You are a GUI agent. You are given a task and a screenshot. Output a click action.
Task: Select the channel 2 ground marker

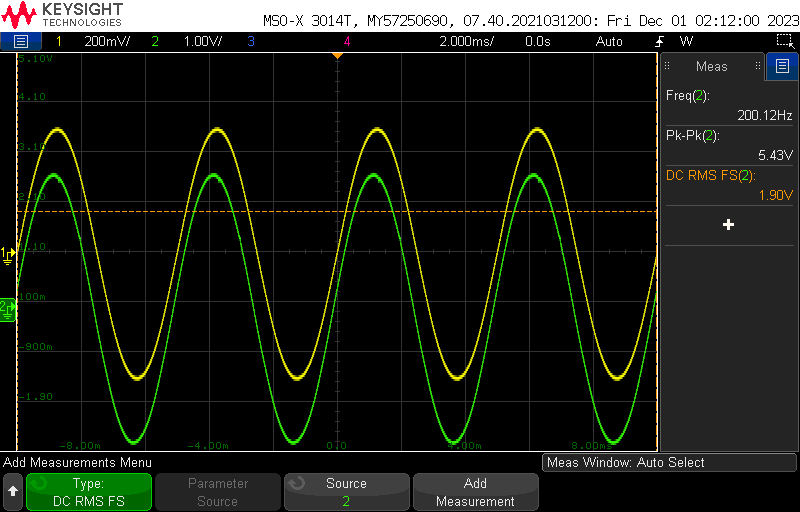click(8, 305)
